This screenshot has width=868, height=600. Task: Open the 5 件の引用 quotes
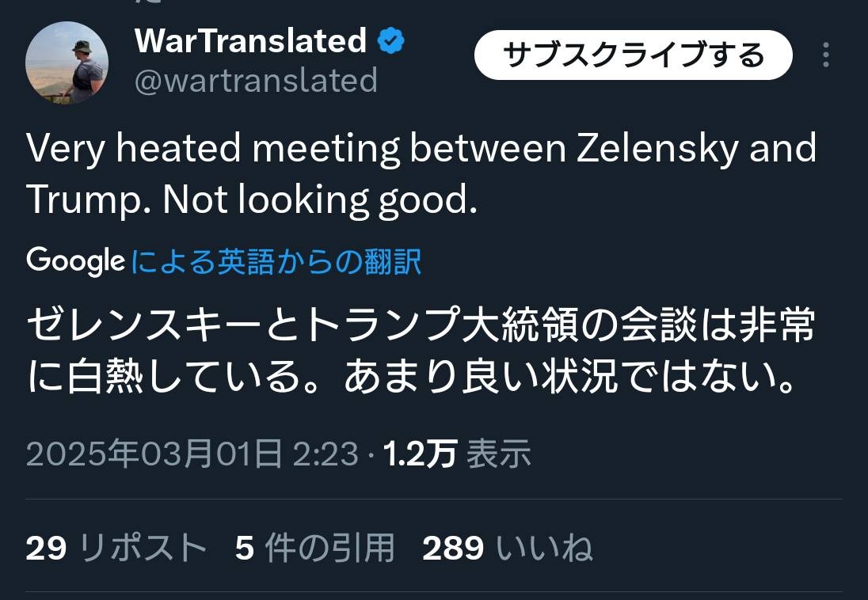[315, 547]
